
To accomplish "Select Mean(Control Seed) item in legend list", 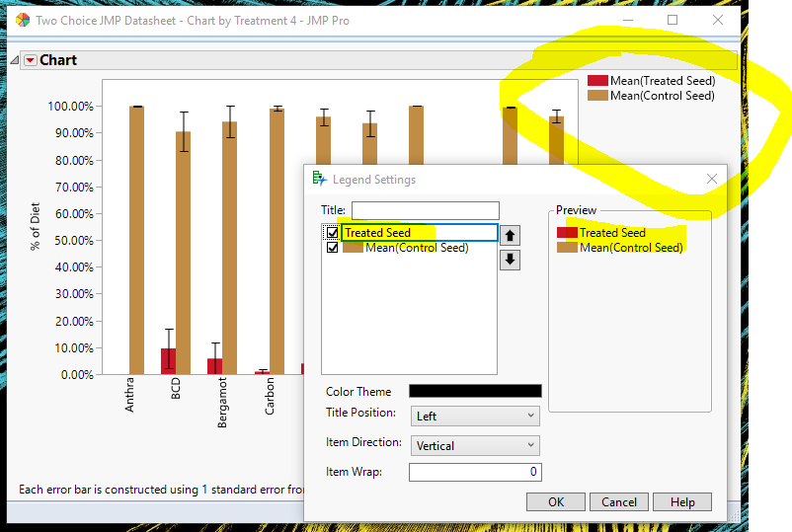I will [x=417, y=248].
